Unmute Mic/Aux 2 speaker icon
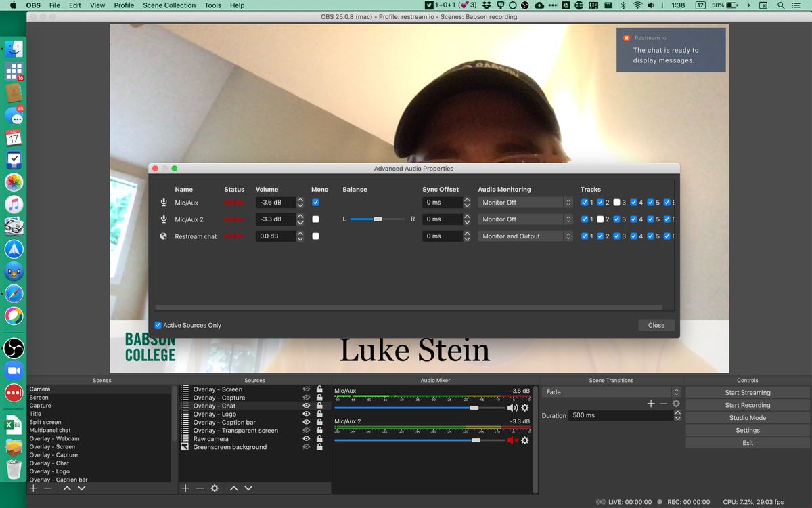This screenshot has width=812, height=508. (512, 440)
